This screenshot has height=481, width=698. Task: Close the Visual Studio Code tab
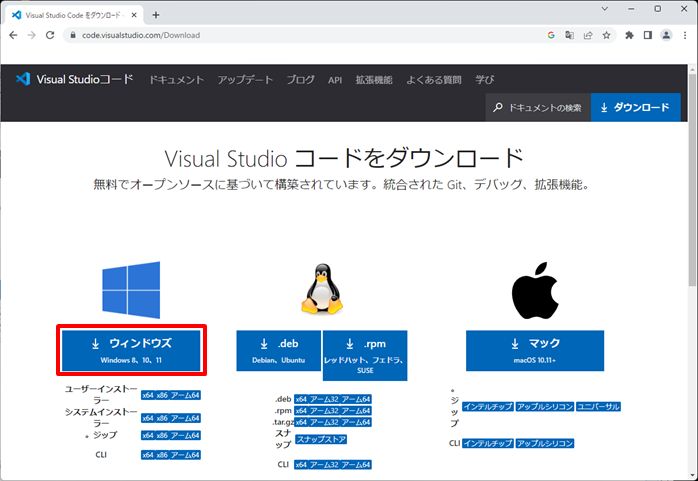tap(134, 15)
